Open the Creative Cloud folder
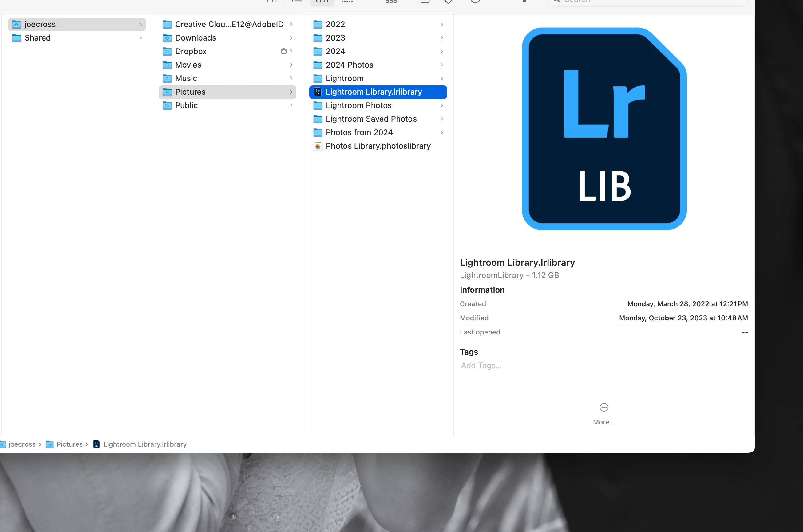The image size is (803, 532). (229, 25)
